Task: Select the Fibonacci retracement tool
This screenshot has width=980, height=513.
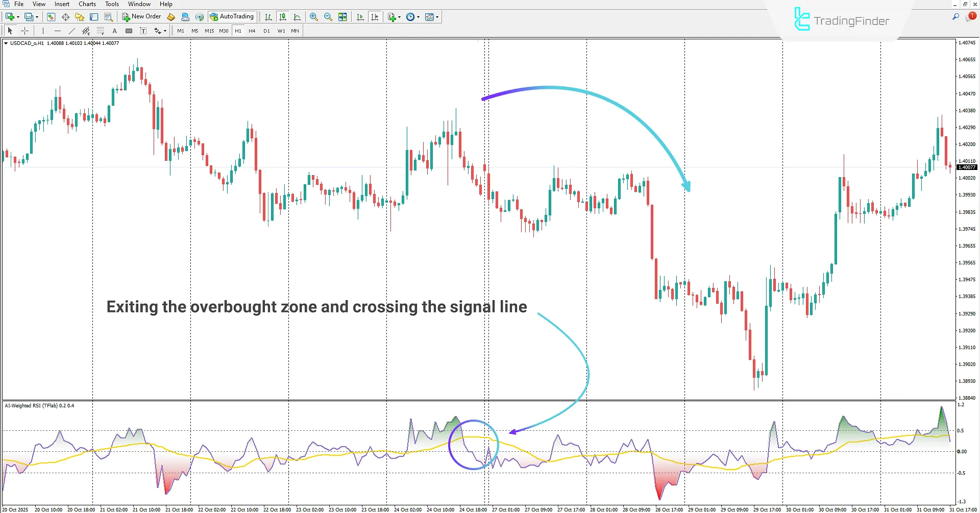Action: pos(101,31)
